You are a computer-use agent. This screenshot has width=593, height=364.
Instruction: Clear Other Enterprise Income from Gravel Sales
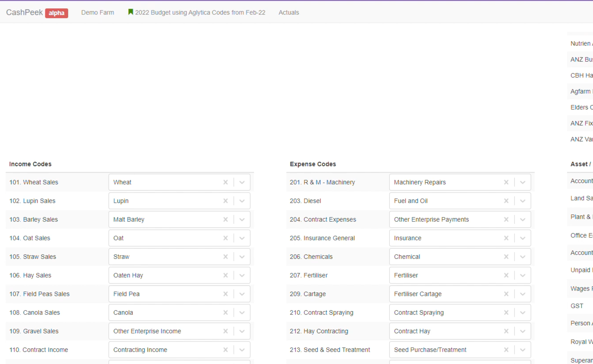(225, 331)
